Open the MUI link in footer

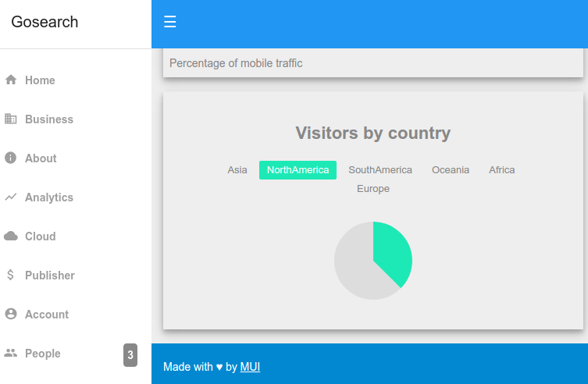point(250,367)
